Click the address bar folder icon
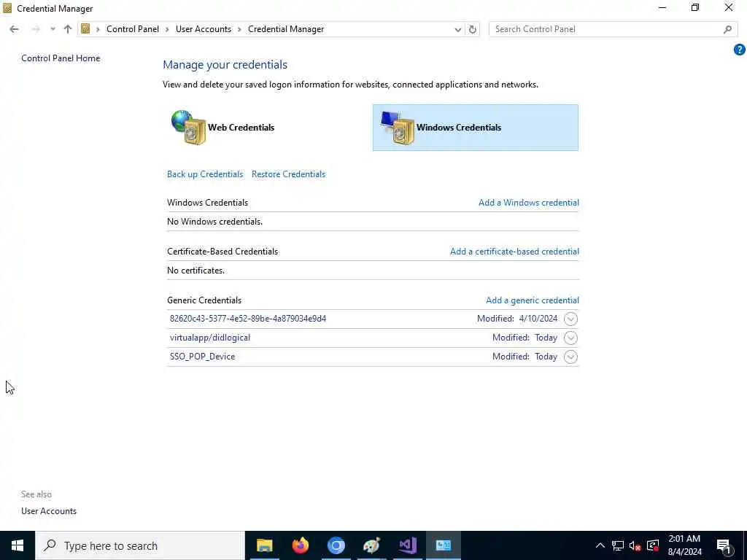This screenshot has height=560, width=747. (x=85, y=29)
